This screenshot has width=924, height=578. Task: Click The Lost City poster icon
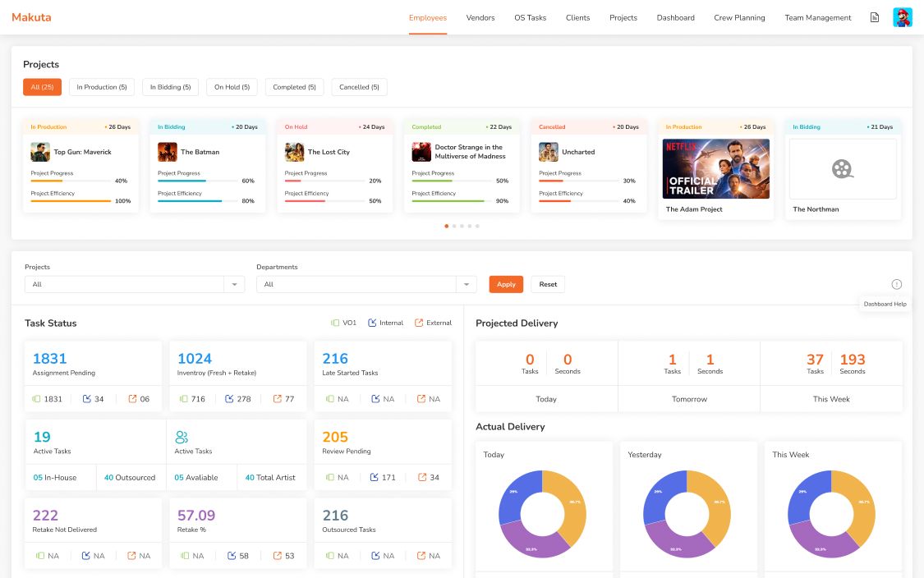[294, 152]
